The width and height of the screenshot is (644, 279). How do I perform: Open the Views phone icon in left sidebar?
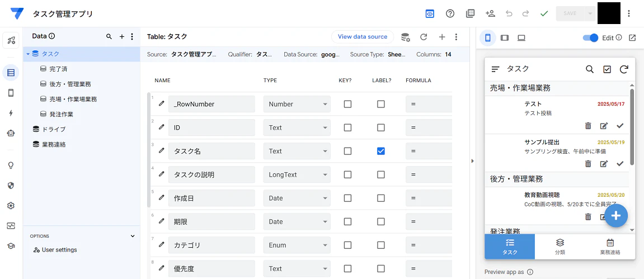point(11,93)
